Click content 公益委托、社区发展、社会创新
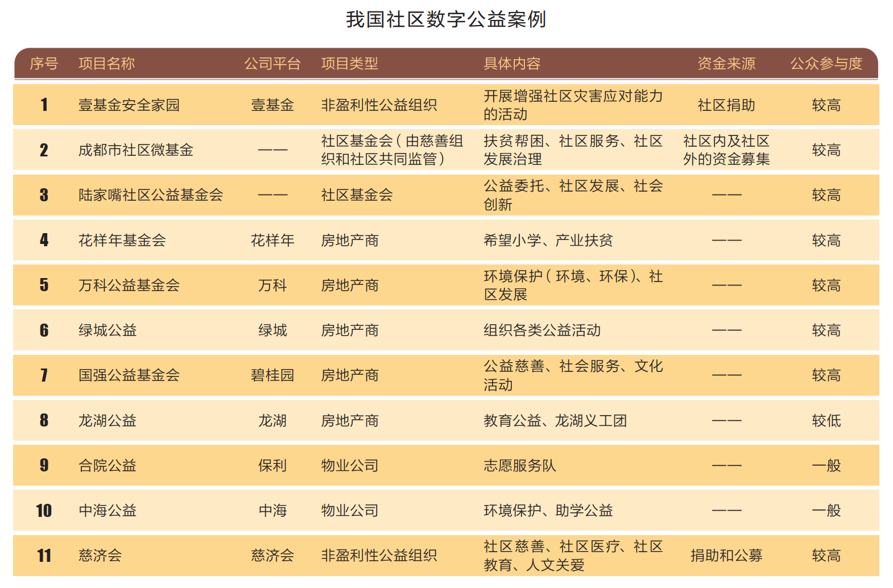 pos(573,195)
